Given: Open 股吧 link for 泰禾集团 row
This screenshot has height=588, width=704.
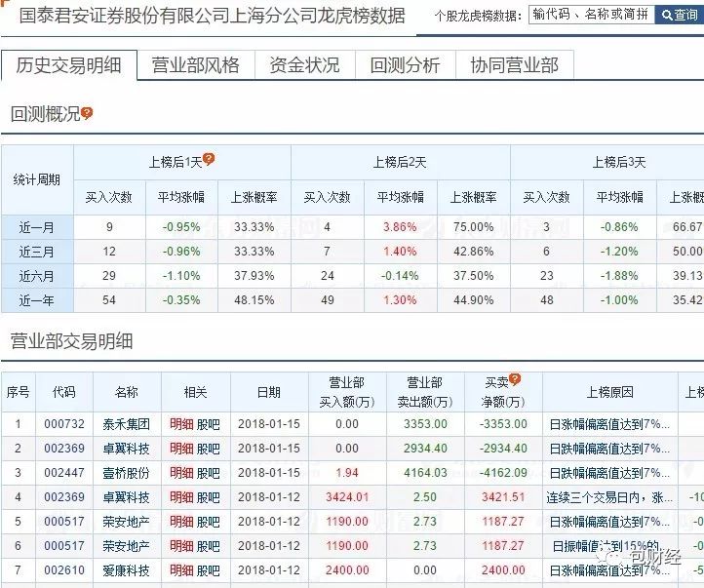Looking at the screenshot, I should click(209, 424).
